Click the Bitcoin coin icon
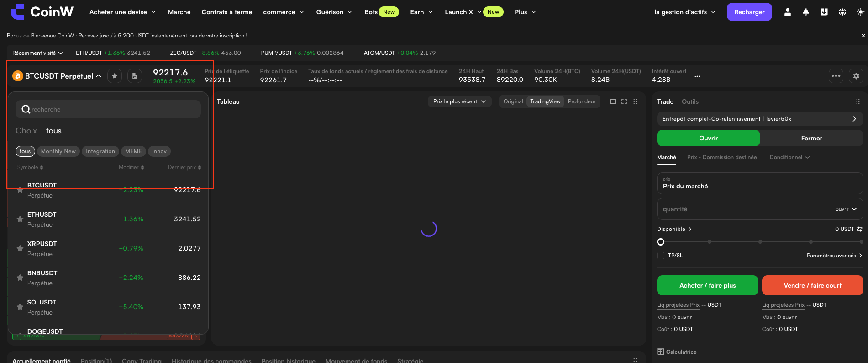 18,76
